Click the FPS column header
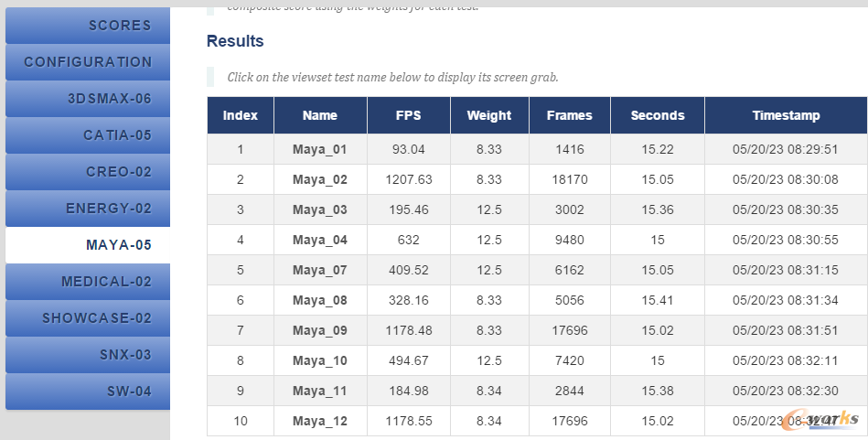868x440 pixels. click(x=409, y=115)
